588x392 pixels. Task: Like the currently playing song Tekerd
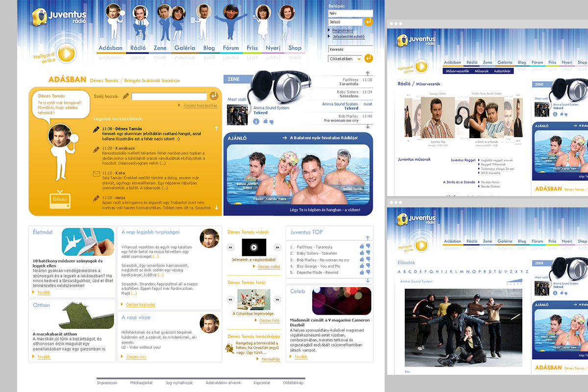click(265, 121)
